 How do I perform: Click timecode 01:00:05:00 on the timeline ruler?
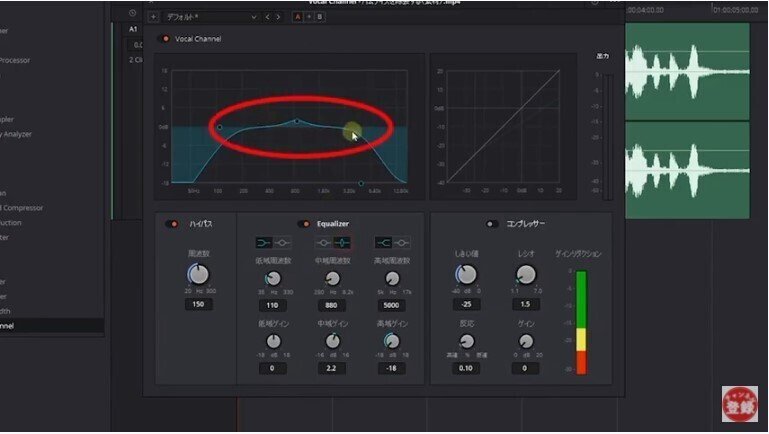[735, 10]
